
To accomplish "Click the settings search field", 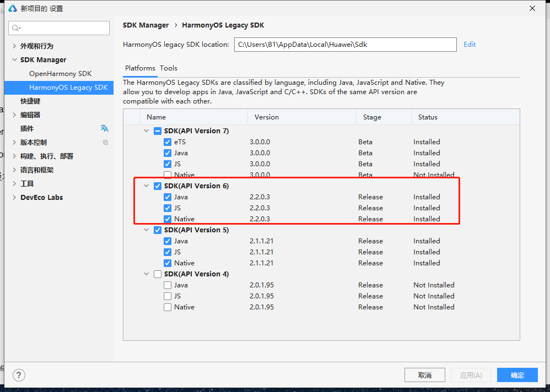I will point(59,28).
